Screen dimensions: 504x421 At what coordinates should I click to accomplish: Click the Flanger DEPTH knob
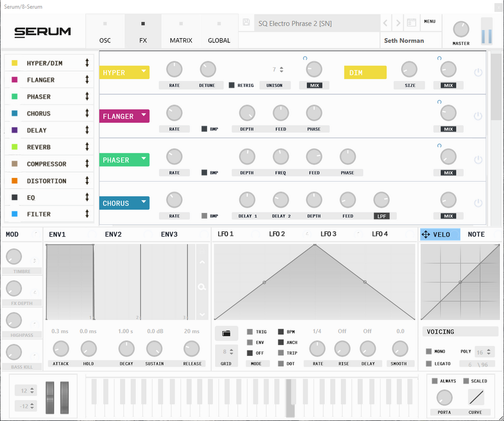coord(247,113)
